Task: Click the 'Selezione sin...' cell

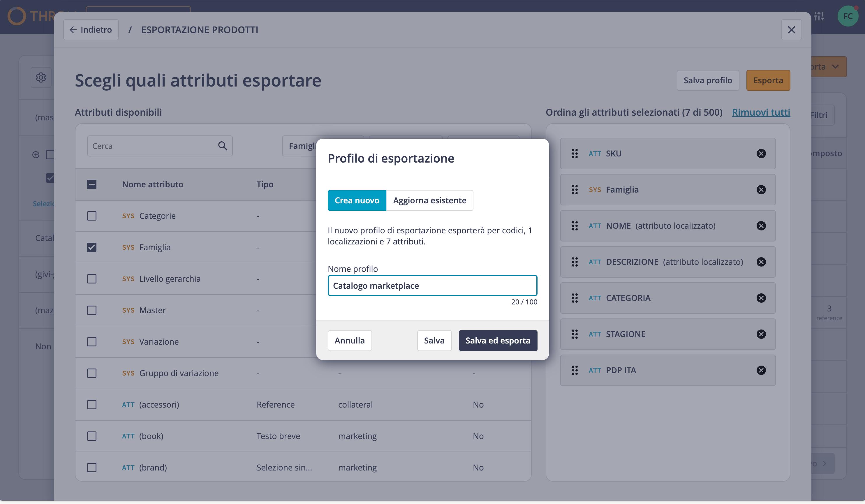Action: [x=284, y=468]
